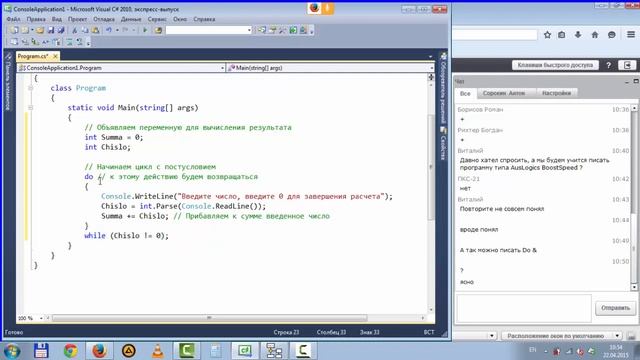
Task: Click the Undo arrow icon
Action: [x=109, y=30]
